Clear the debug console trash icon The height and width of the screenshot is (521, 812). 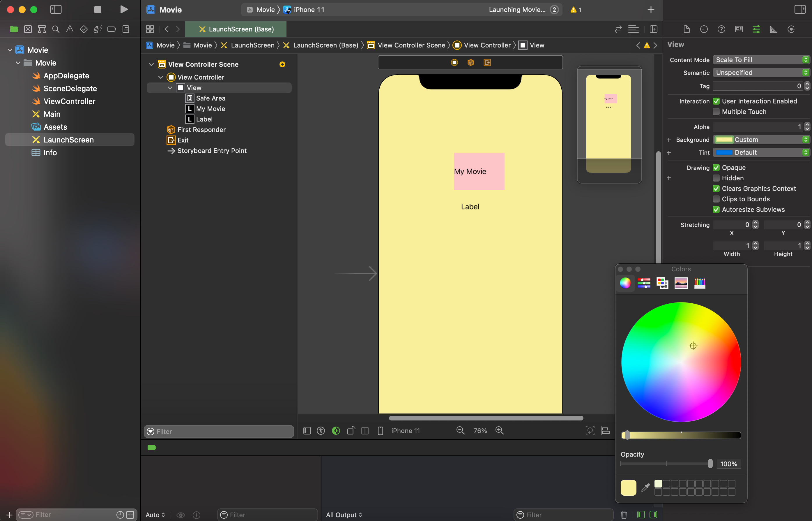coord(624,515)
